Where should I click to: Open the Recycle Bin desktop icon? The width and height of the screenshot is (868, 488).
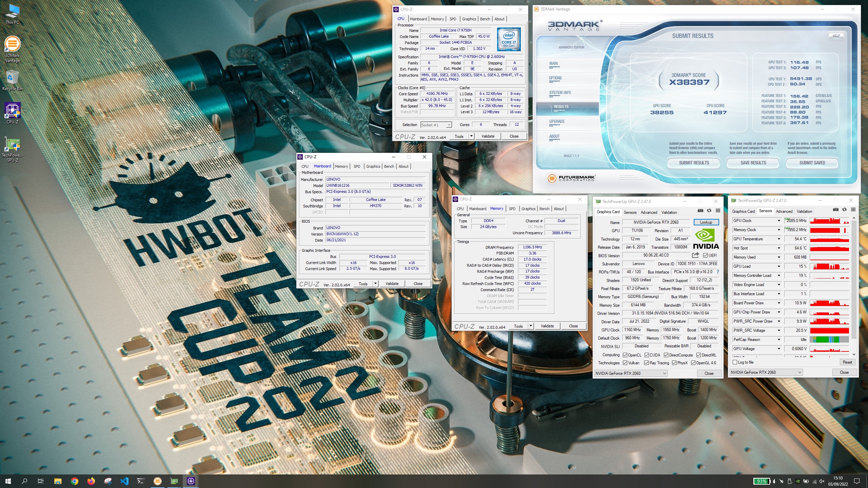(13, 81)
